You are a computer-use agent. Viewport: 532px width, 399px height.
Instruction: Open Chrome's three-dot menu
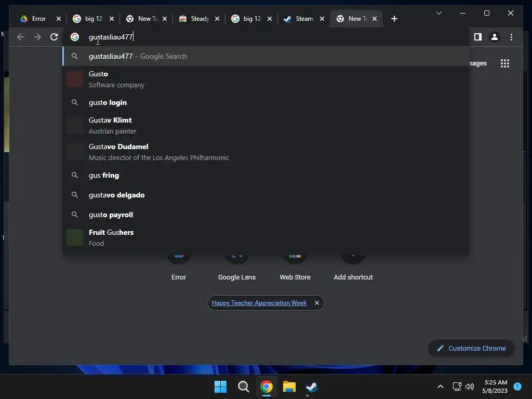511,37
